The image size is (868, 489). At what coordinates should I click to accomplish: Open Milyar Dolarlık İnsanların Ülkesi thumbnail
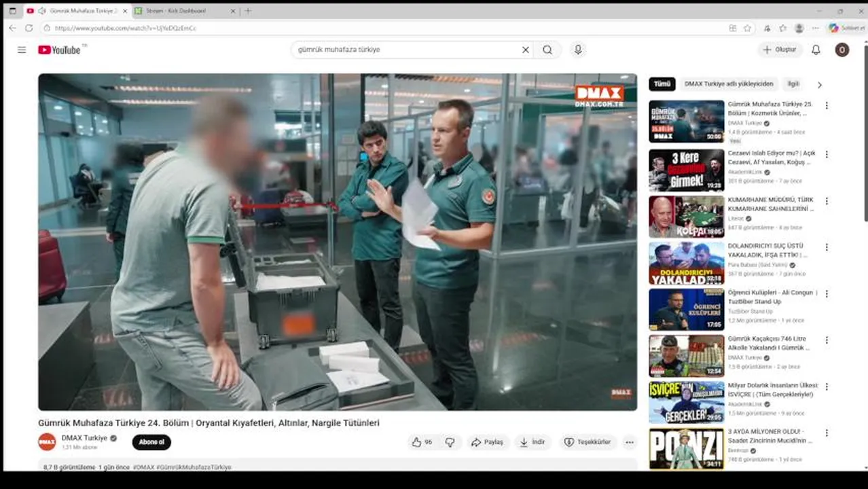tap(686, 401)
